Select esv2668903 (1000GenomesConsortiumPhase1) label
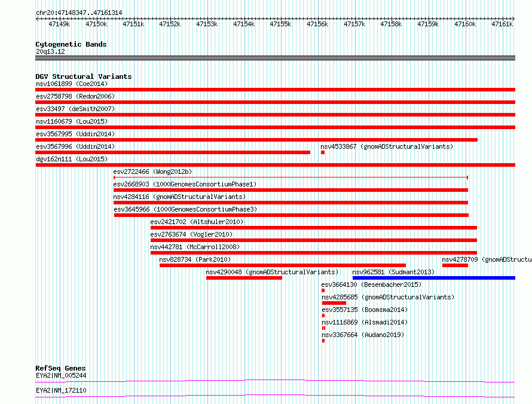This screenshot has width=532, height=404. pyautogui.click(x=185, y=184)
